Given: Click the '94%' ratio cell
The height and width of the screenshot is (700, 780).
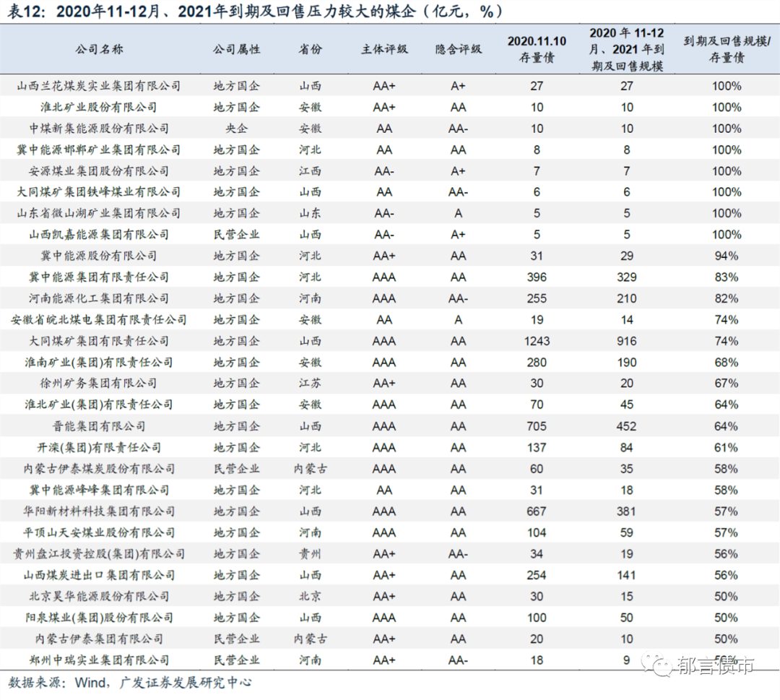Looking at the screenshot, I should click(x=727, y=256).
